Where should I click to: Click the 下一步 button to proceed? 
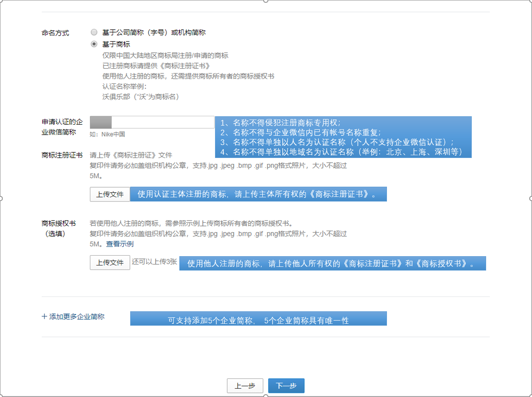(286, 385)
